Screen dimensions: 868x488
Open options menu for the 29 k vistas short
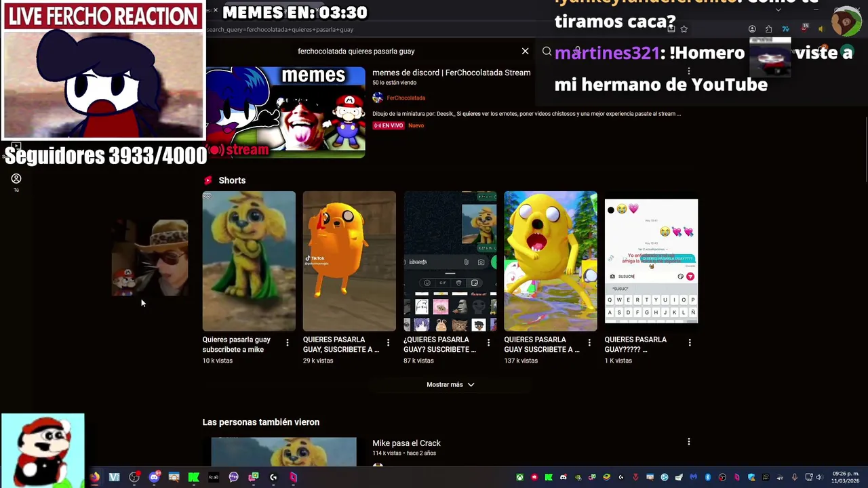(388, 343)
